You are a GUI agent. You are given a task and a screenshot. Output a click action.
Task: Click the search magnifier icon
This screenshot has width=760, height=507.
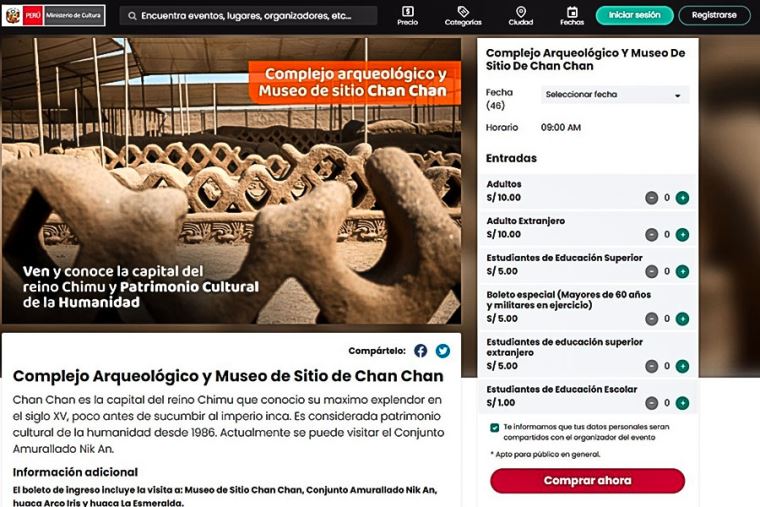(132, 16)
